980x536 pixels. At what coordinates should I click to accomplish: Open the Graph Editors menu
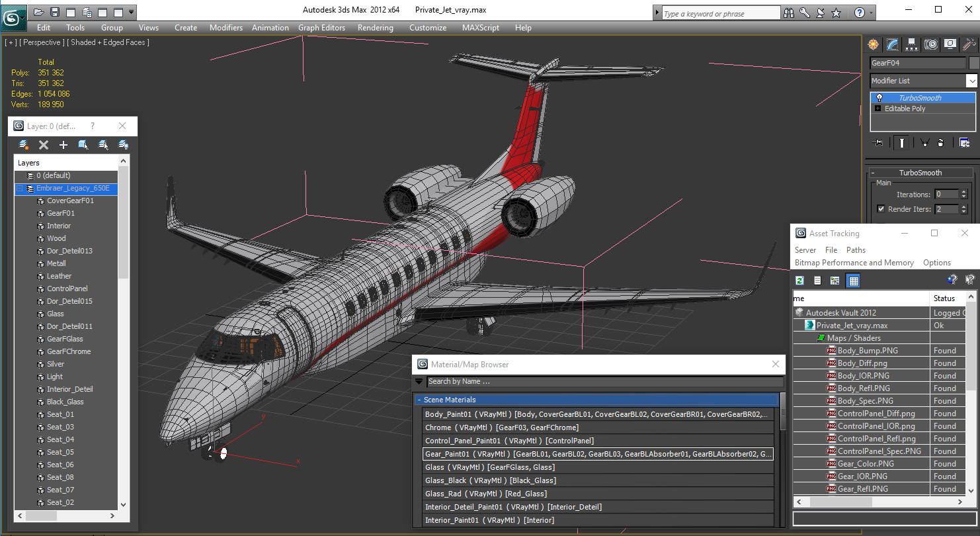pyautogui.click(x=322, y=28)
